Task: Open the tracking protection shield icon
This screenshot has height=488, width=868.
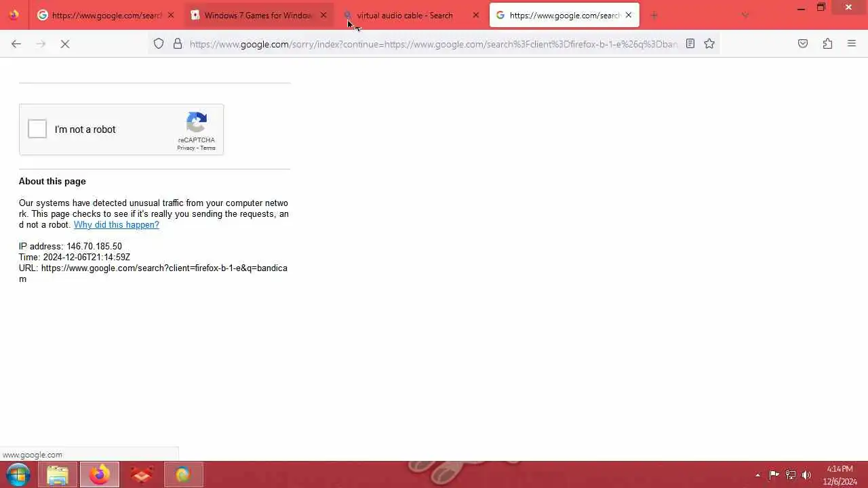Action: [159, 43]
